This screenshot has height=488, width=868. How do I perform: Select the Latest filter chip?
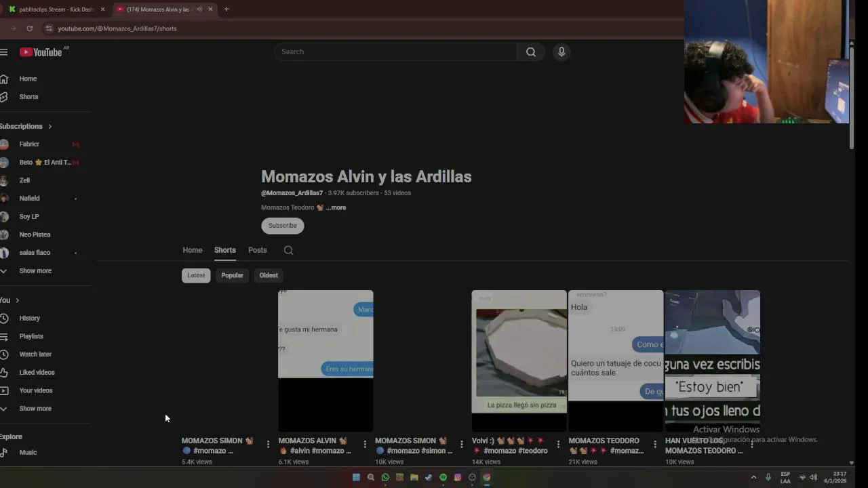(x=196, y=275)
